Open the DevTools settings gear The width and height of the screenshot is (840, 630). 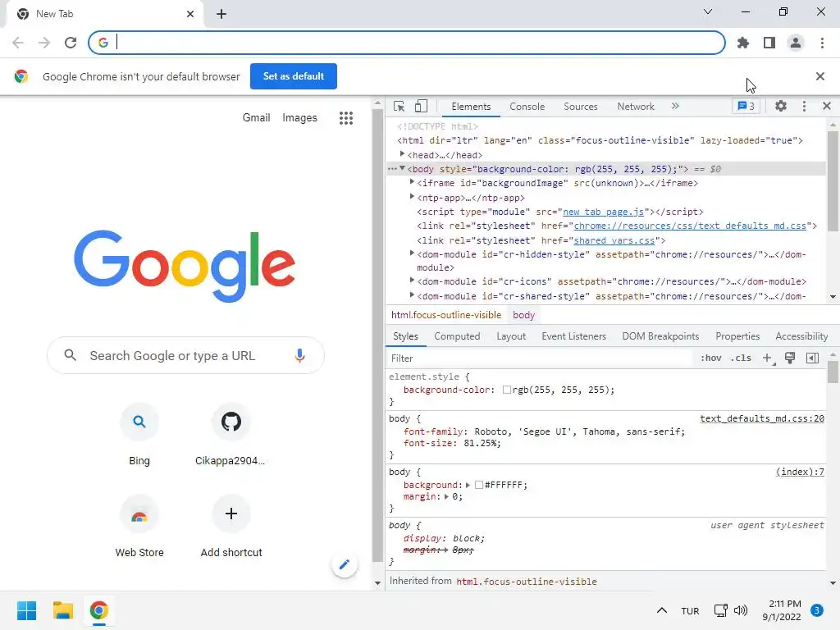(781, 106)
